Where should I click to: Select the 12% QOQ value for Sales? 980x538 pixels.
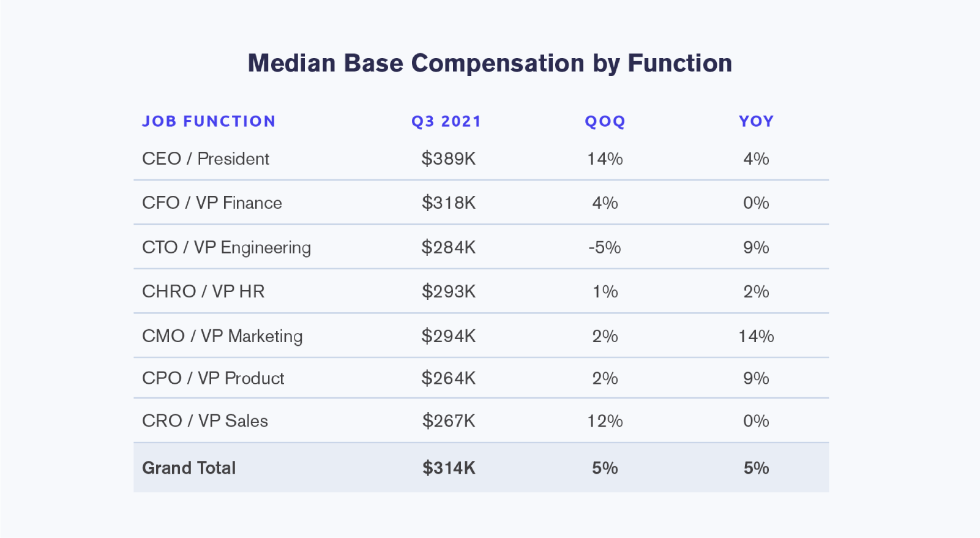click(x=605, y=421)
